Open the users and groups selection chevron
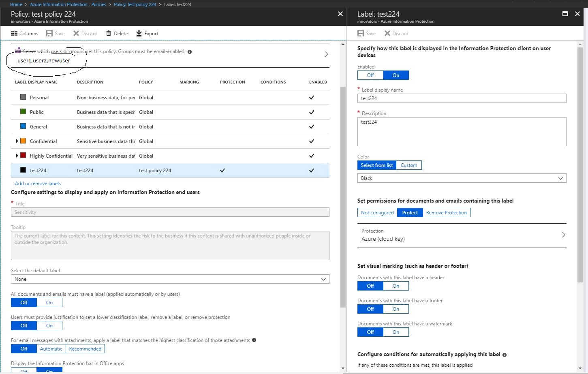Viewport: 588px width, 374px height. (x=327, y=54)
